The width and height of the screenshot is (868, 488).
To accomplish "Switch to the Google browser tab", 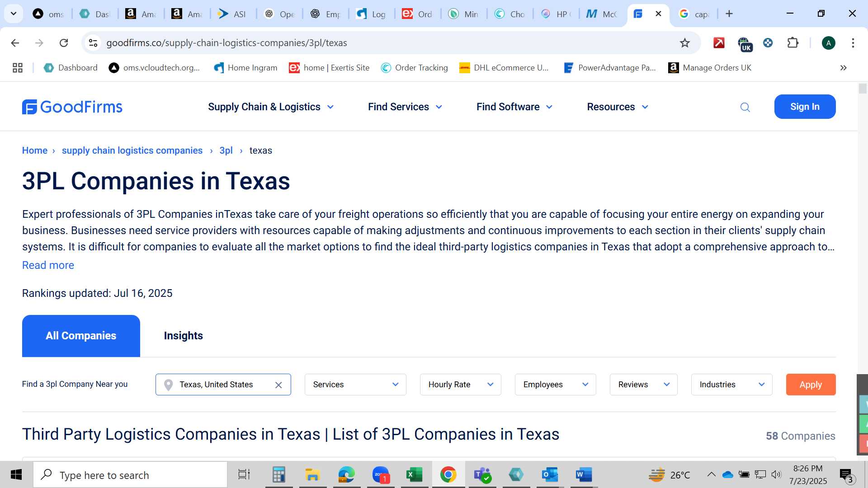I will [694, 14].
